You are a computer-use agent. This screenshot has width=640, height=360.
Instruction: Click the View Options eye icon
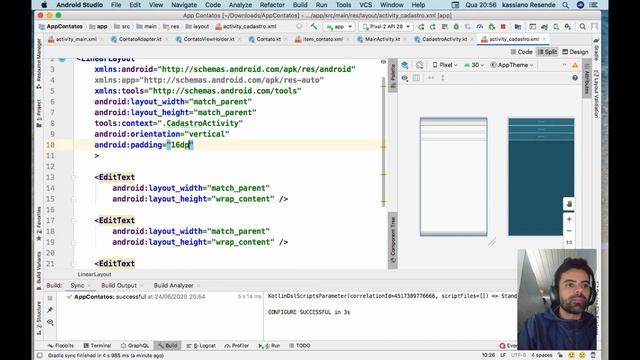coord(405,78)
